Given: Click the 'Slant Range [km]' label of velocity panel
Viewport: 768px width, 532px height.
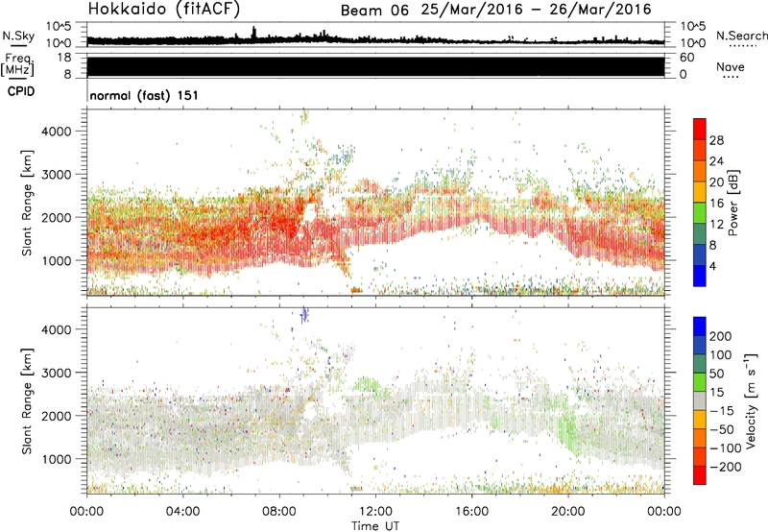Looking at the screenshot, I should point(27,401).
